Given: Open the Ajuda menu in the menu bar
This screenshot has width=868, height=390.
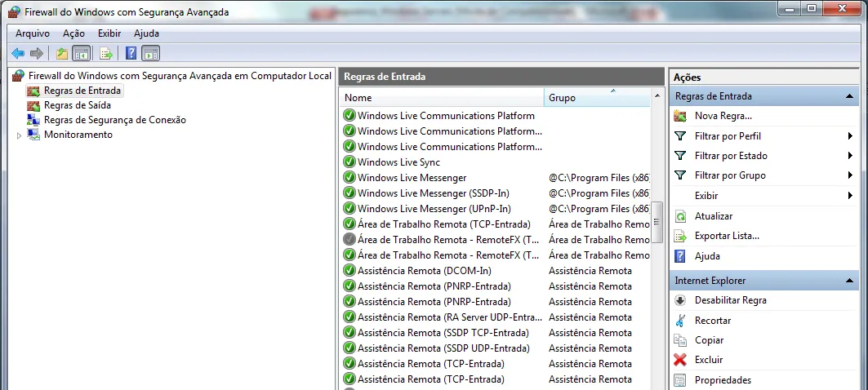Looking at the screenshot, I should point(146,33).
